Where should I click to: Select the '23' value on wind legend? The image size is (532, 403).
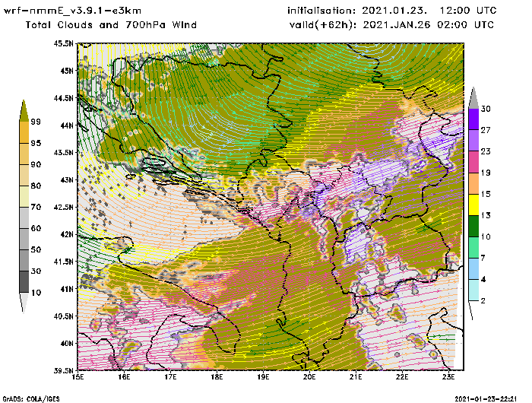[x=486, y=151]
